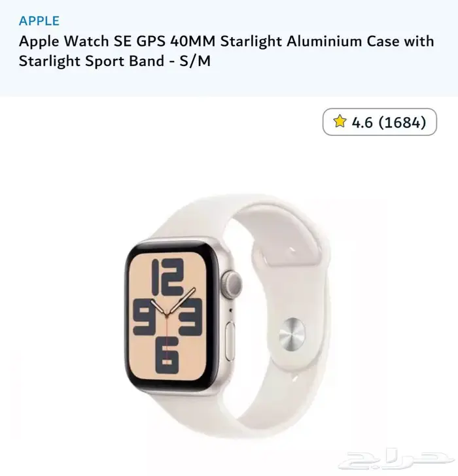458x476 pixels.
Task: Click the number 9 on watch face
Action: click(145, 317)
